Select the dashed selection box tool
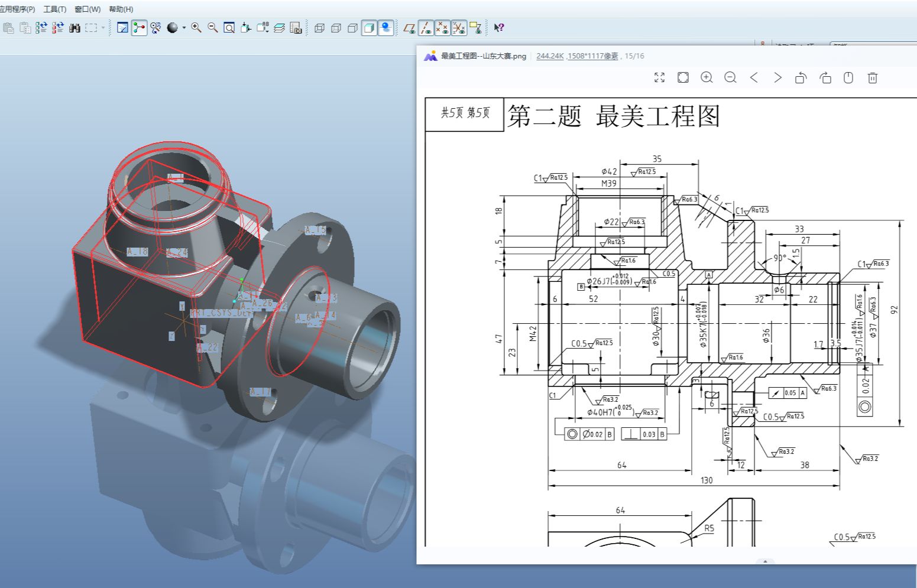The width and height of the screenshot is (917, 588). [x=91, y=28]
